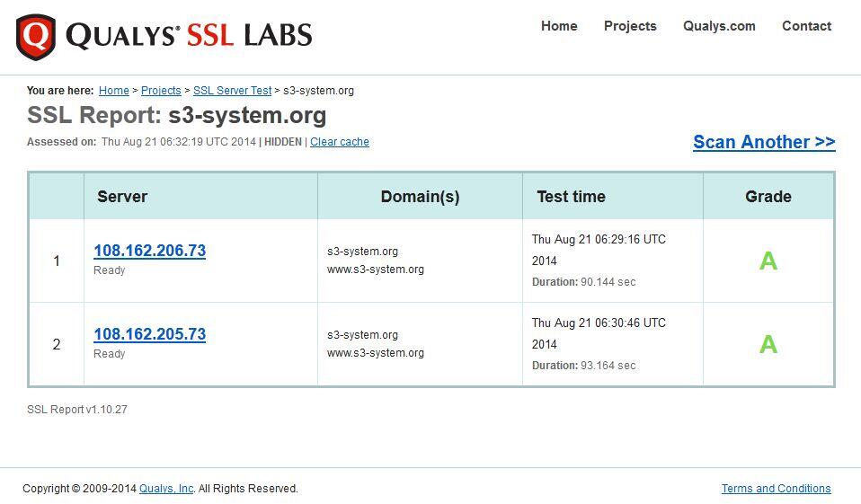The image size is (861, 504).
Task: Click the Scan Another >> link
Action: coord(764,142)
